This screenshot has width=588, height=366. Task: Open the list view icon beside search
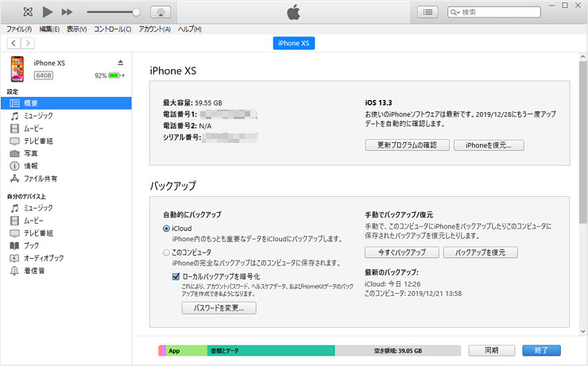click(428, 12)
